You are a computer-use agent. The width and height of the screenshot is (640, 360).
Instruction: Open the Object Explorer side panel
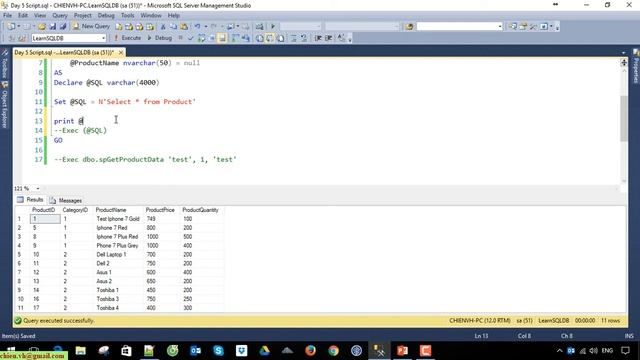click(x=5, y=105)
